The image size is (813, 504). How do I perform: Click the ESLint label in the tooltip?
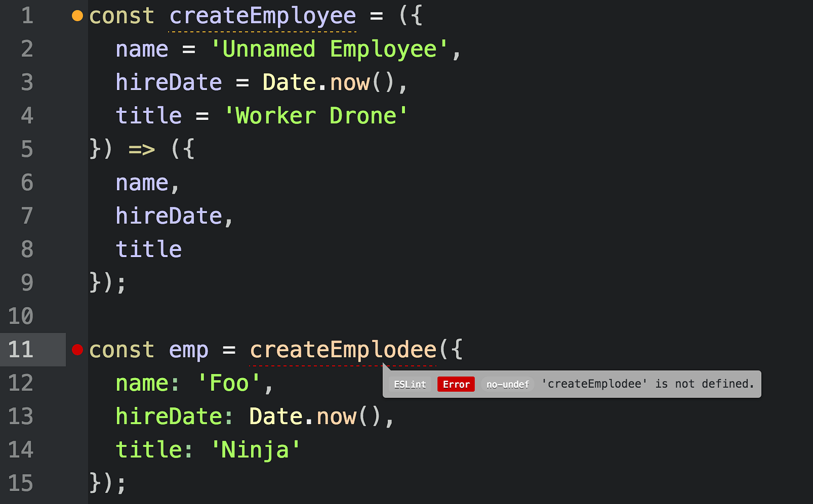point(410,384)
